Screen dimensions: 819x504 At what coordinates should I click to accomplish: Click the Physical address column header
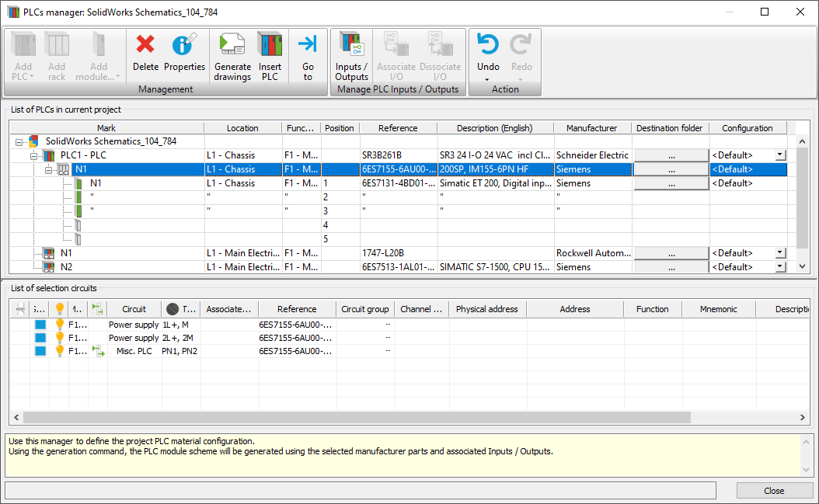(486, 309)
